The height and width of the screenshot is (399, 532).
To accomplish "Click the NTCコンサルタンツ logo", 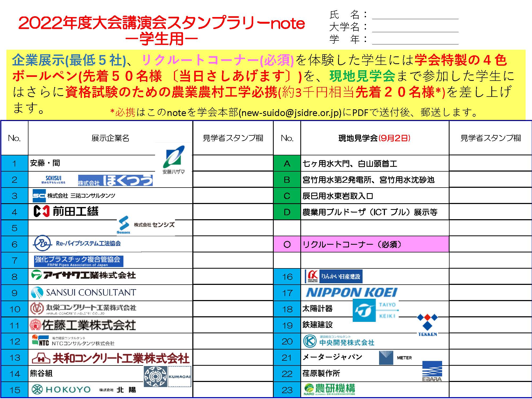I will click(x=73, y=340).
